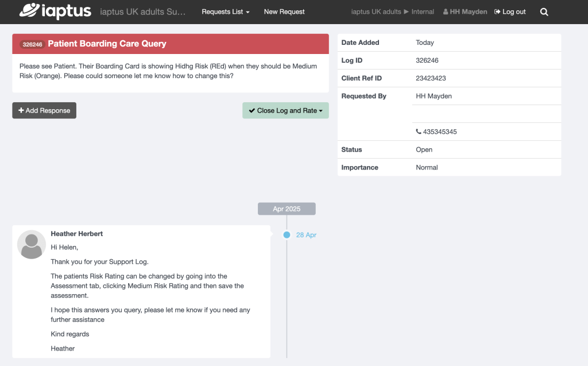The height and width of the screenshot is (366, 588).
Task: Select the 28 Apr date link
Action: (x=306, y=235)
